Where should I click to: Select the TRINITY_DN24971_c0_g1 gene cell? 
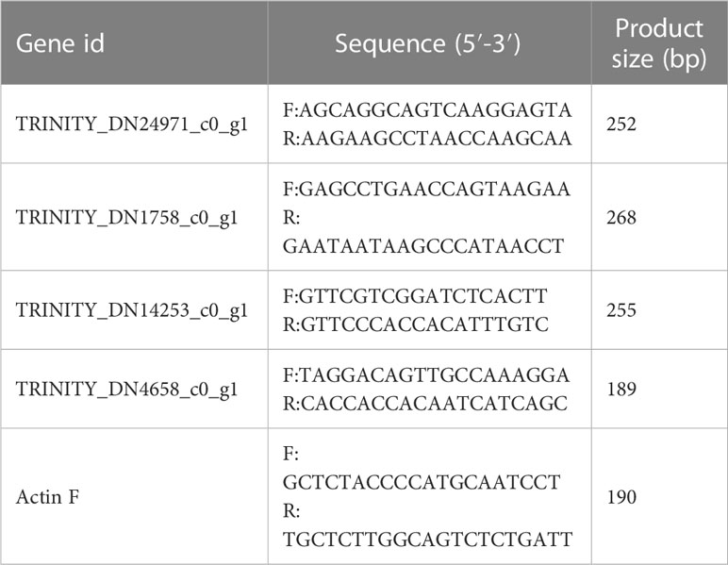[132, 125]
